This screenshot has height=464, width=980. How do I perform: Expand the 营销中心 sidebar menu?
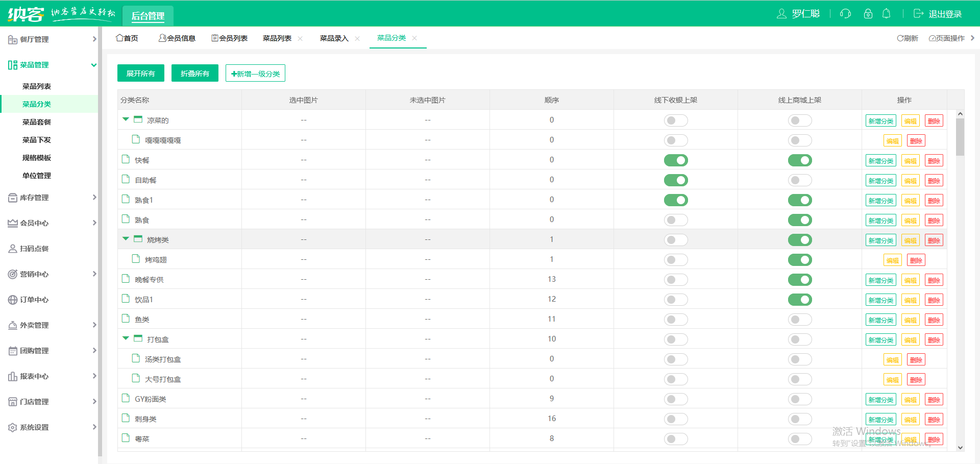pyautogui.click(x=94, y=274)
